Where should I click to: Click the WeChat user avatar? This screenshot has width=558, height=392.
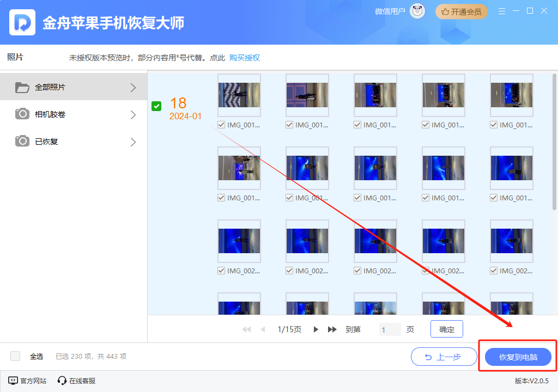point(417,11)
